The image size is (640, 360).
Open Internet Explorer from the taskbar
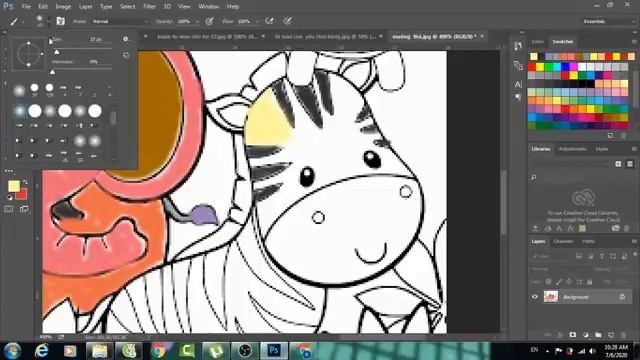pos(42,351)
